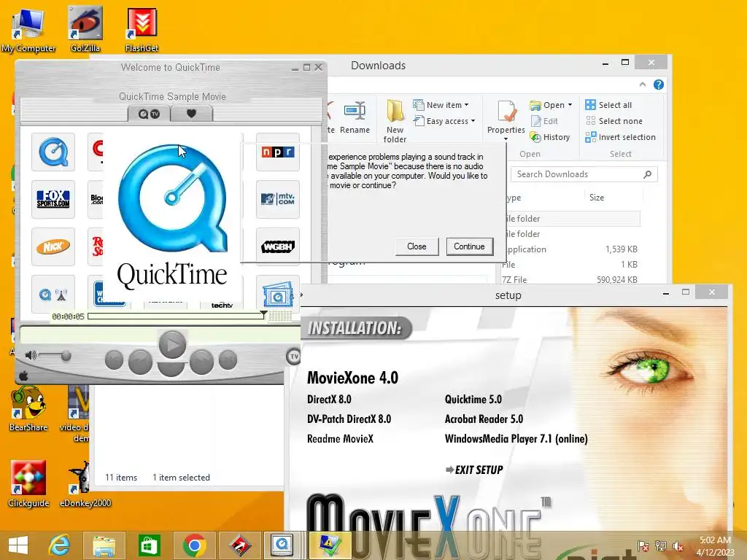Open Readme MovieX in setup

[x=340, y=438]
